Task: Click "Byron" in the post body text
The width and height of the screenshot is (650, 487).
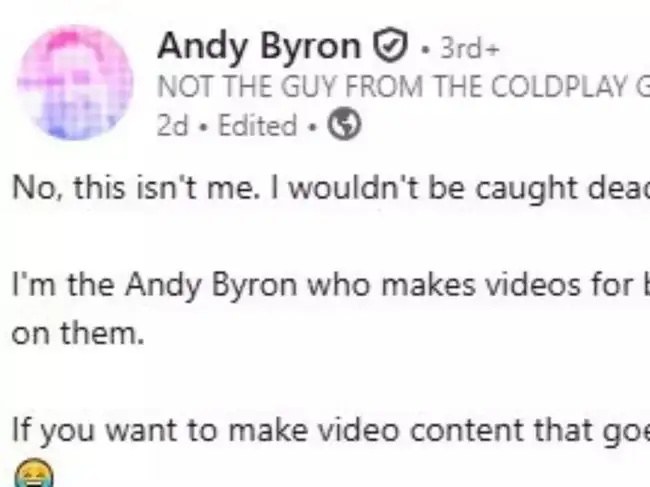Action: point(254,286)
